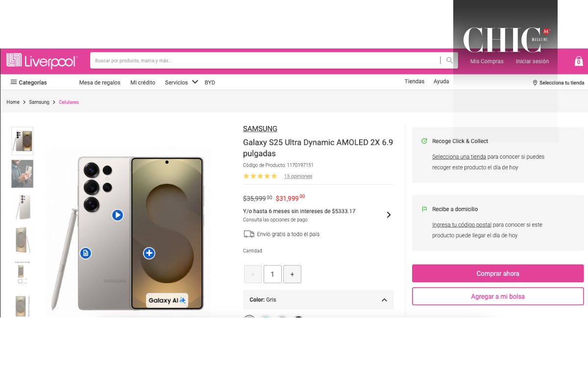Expand the payment options arrow
This screenshot has height=366, width=588.
click(x=389, y=215)
